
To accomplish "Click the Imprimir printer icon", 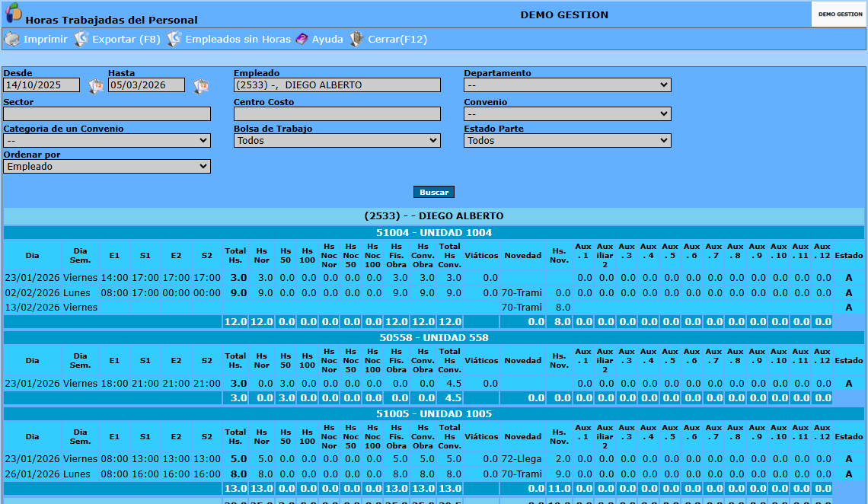I will 11,40.
